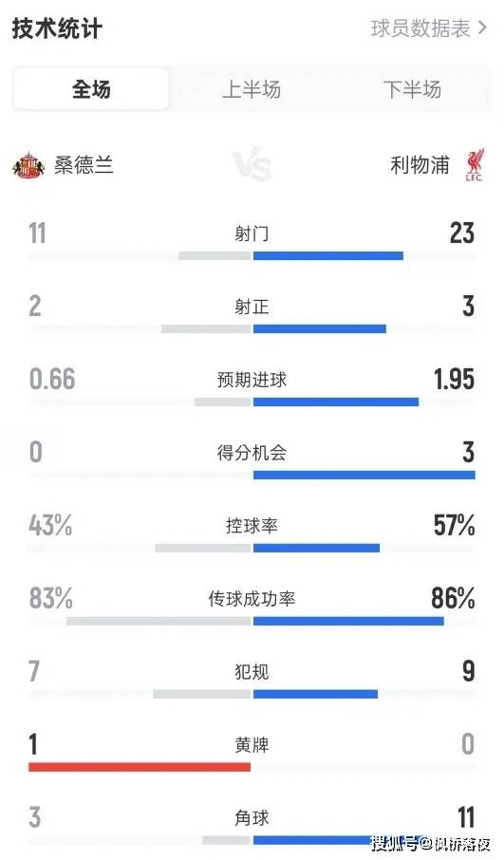Image resolution: width=504 pixels, height=860 pixels.
Task: Click Liverpool's 1.95 expected goals value
Action: (x=454, y=379)
